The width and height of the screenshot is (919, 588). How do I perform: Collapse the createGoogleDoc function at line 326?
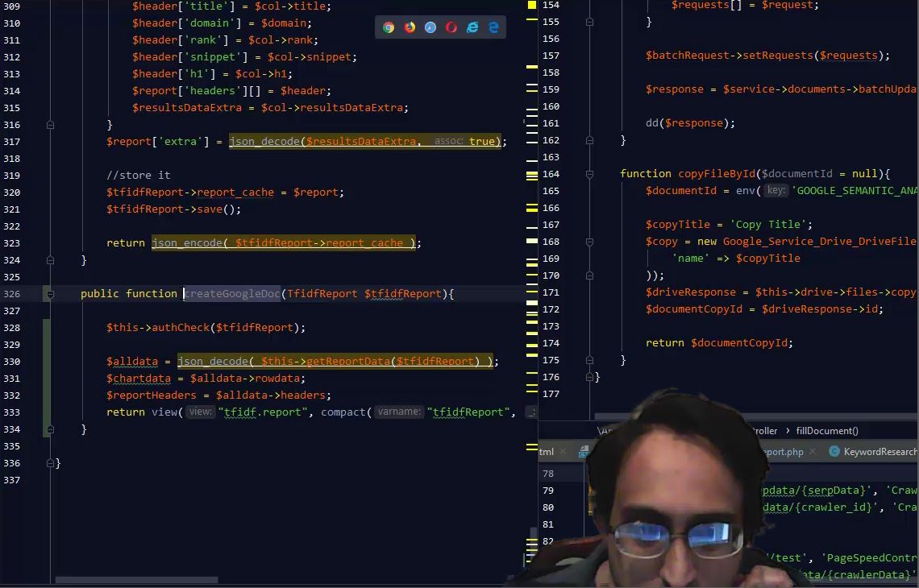pyautogui.click(x=50, y=294)
